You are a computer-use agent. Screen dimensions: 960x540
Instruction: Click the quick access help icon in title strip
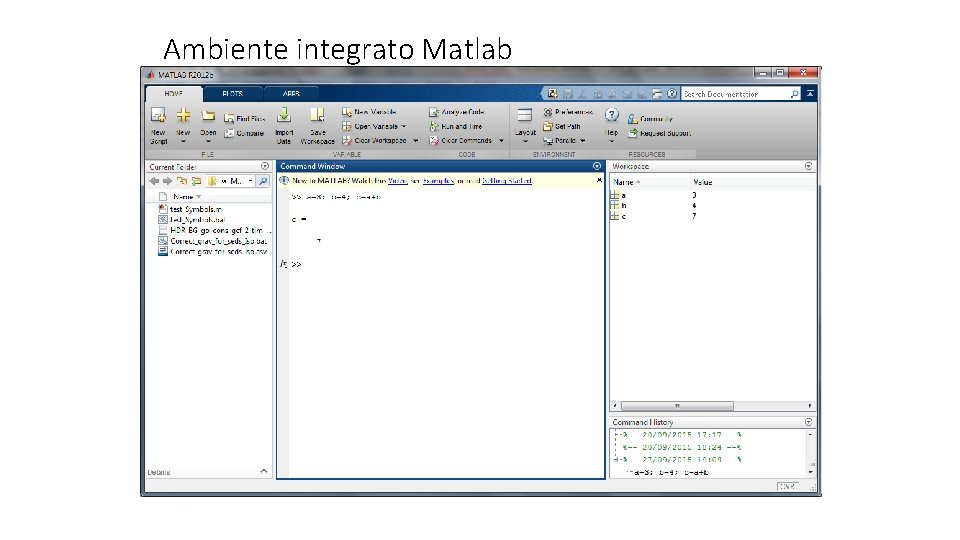[x=672, y=94]
